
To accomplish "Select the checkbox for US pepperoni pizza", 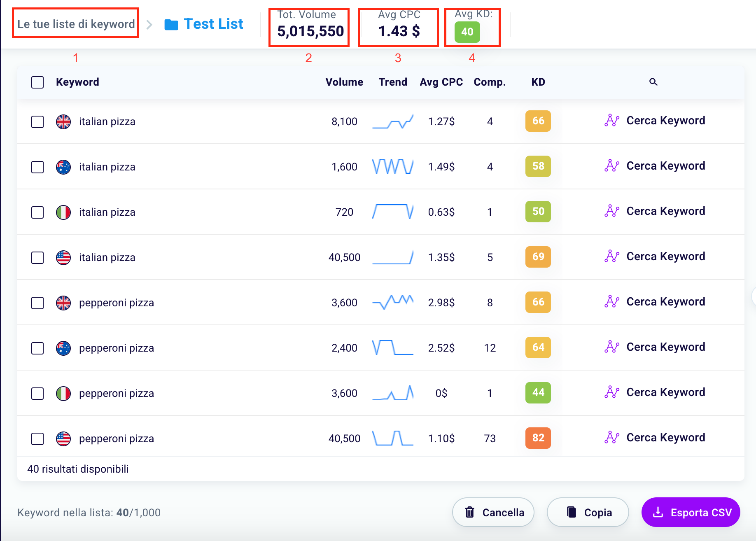I will 37,439.
